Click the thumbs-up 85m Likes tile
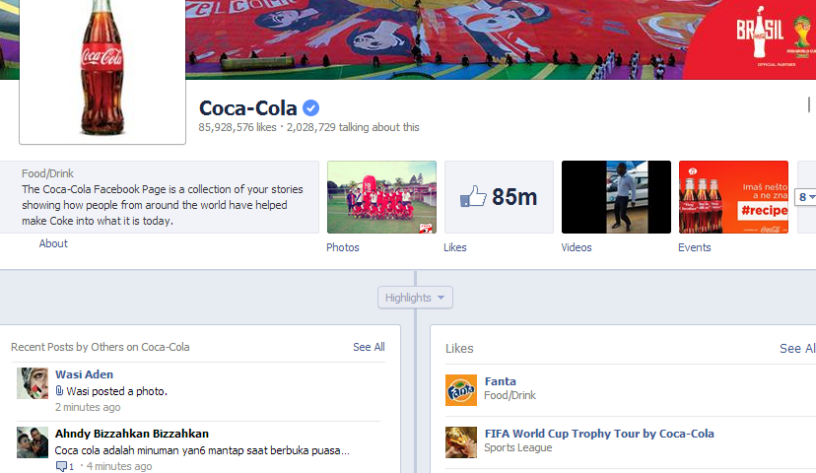The height and width of the screenshot is (473, 816). click(499, 197)
